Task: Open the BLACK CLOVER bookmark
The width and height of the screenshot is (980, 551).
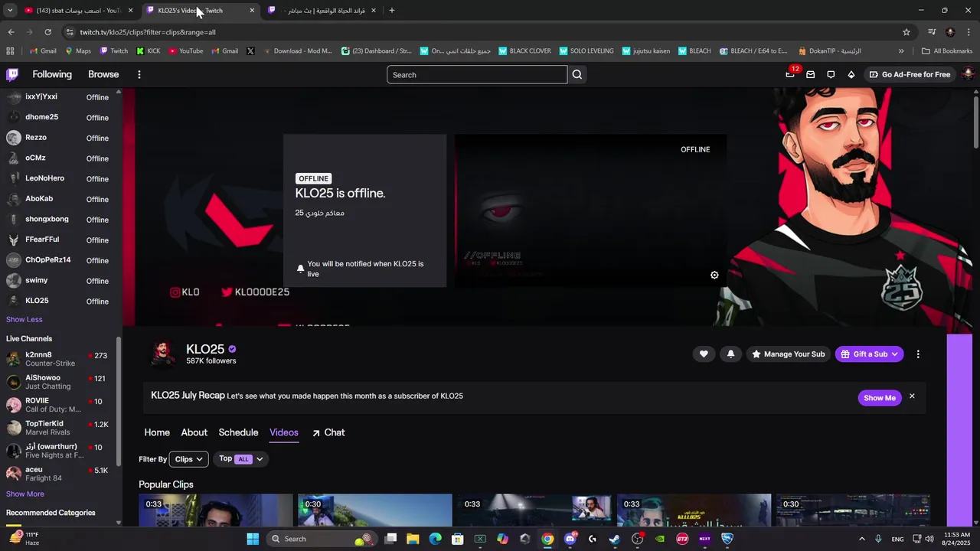Action: click(x=524, y=51)
